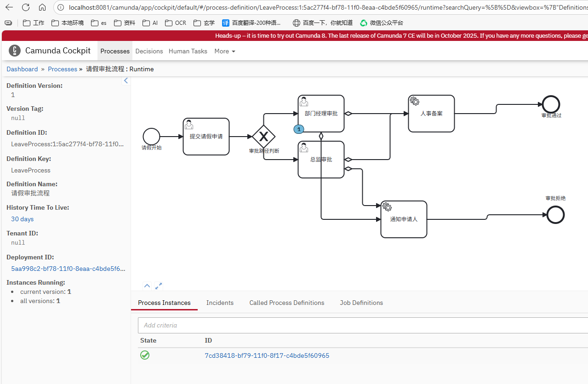Open process instance 7cd38418 link

click(x=267, y=355)
